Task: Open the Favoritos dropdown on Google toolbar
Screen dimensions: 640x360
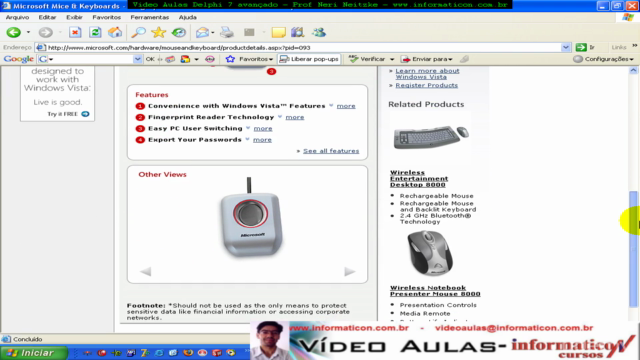Action: (271, 60)
